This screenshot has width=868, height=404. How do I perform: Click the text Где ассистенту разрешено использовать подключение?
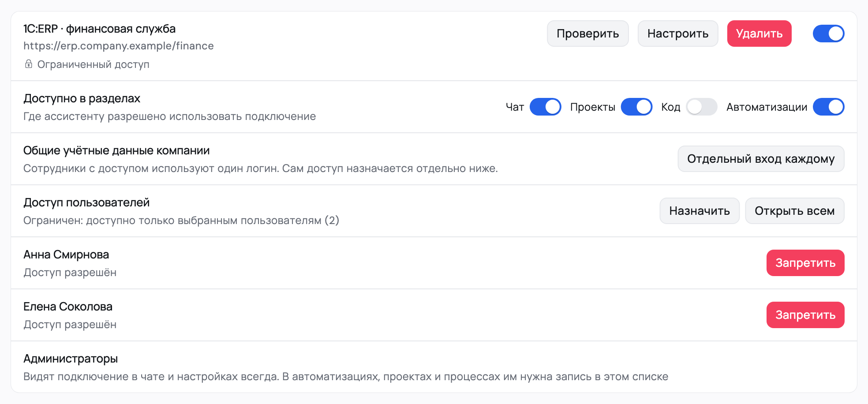170,116
